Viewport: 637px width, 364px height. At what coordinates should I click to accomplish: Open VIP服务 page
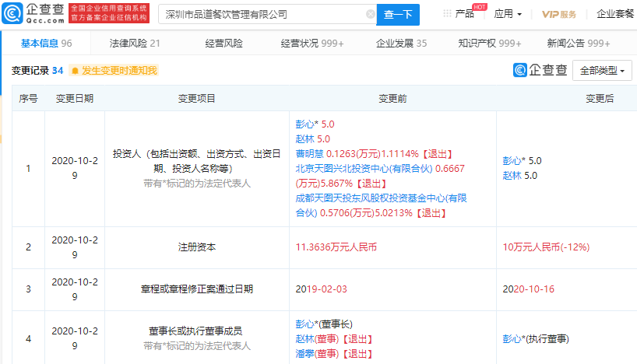pyautogui.click(x=559, y=14)
